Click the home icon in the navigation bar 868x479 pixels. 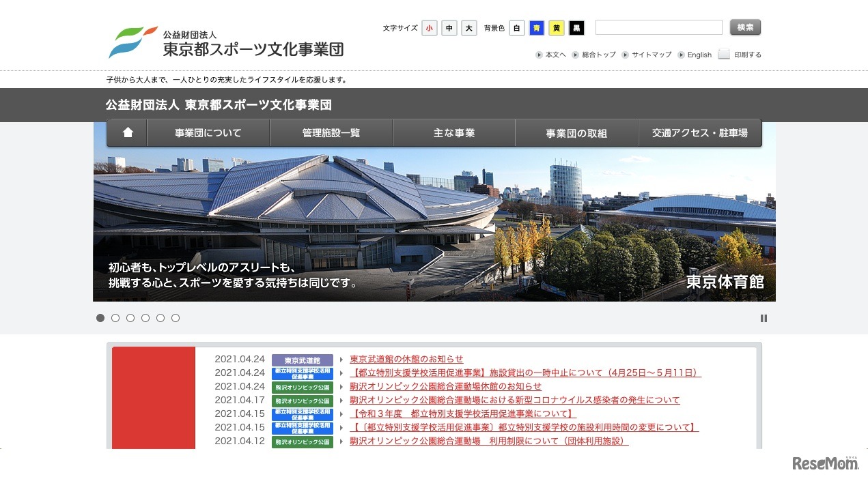coord(127,132)
